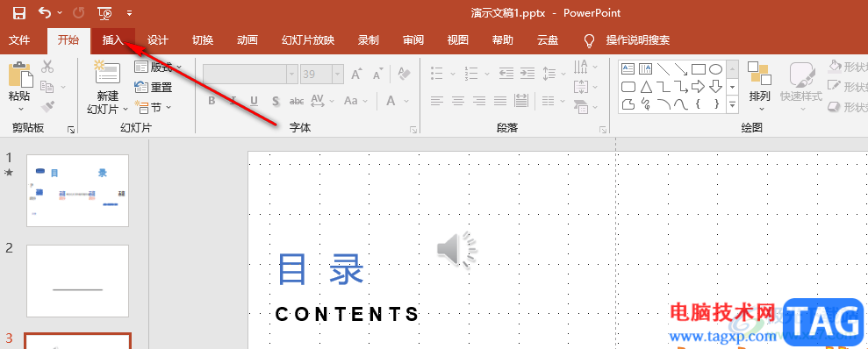This screenshot has width=868, height=349.
Task: Expand the shapes gallery More button
Action: click(732, 104)
